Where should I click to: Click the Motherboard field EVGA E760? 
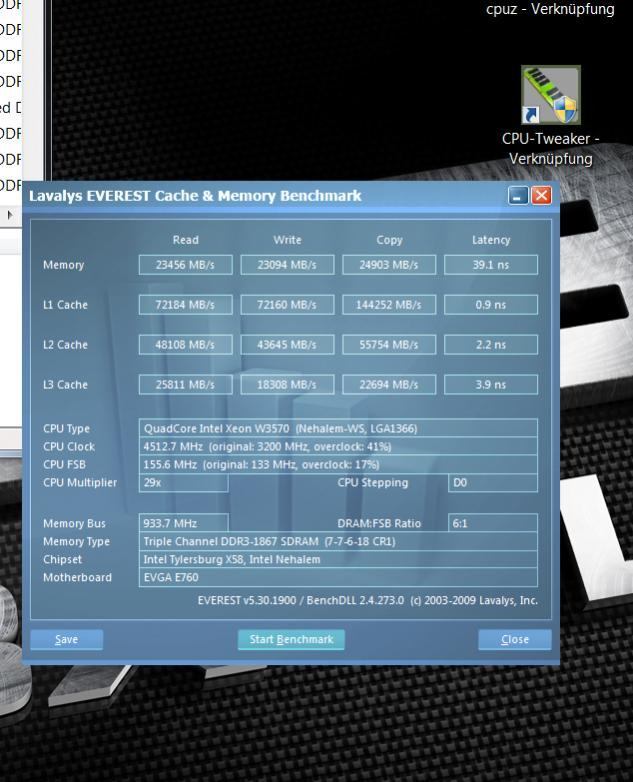tap(338, 577)
